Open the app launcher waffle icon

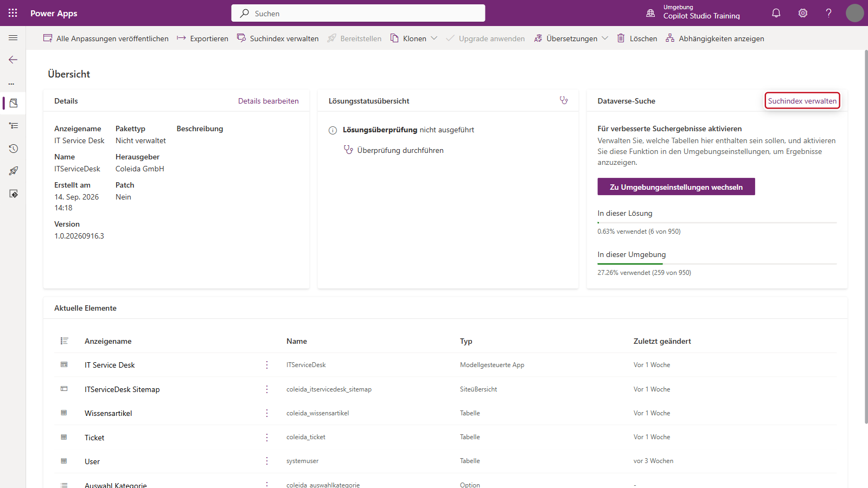click(x=13, y=13)
